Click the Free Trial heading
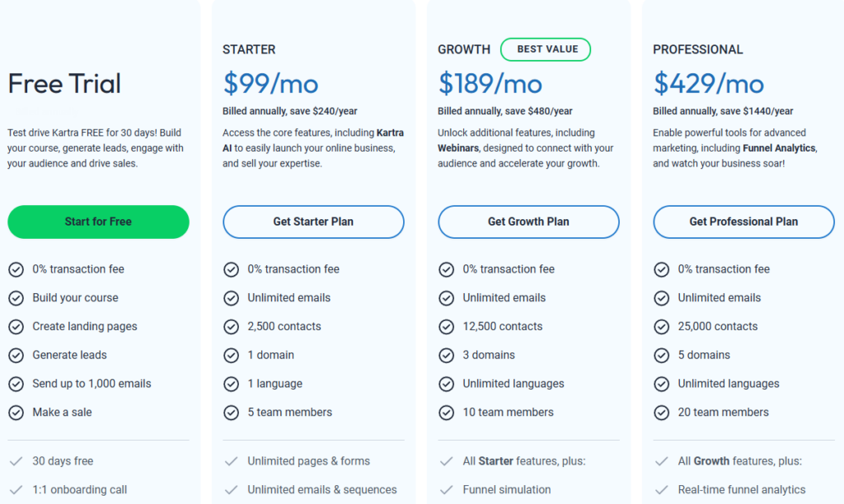Image resolution: width=844 pixels, height=504 pixels. pyautogui.click(x=64, y=83)
